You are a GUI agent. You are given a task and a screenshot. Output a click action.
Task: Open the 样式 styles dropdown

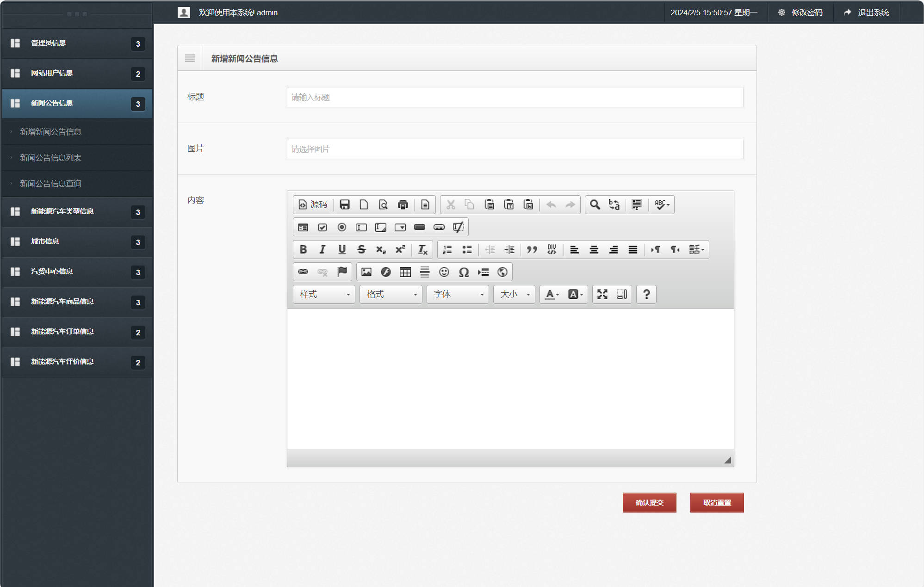pos(324,294)
